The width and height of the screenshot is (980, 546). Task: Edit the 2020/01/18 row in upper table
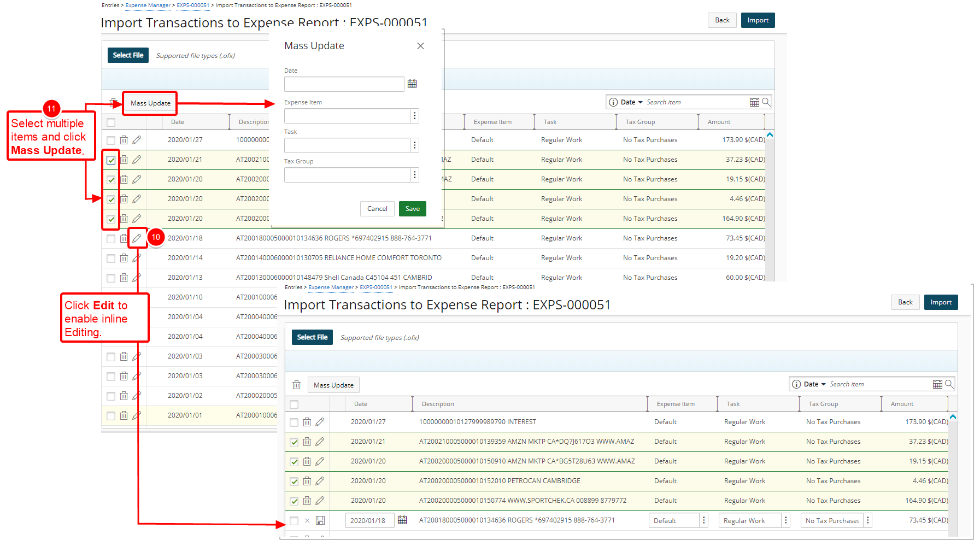pyautogui.click(x=137, y=238)
